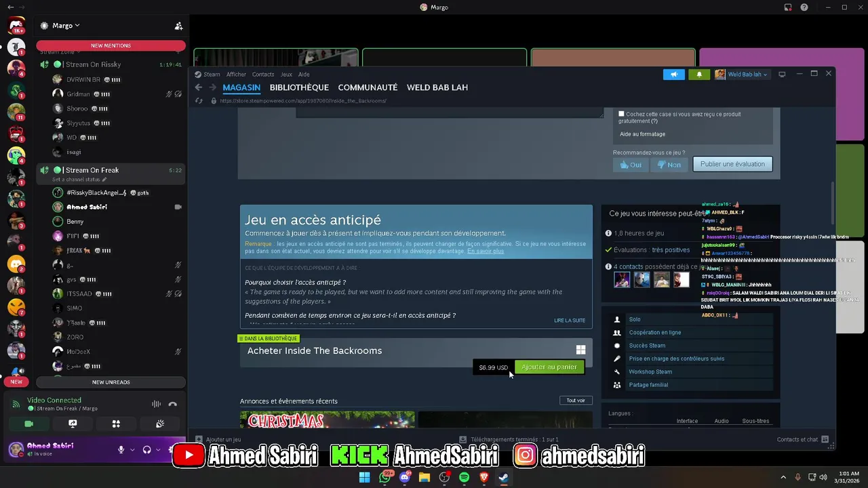Viewport: 868px width, 488px height.
Task: Click the Steam store URL address bar
Action: [x=302, y=101]
